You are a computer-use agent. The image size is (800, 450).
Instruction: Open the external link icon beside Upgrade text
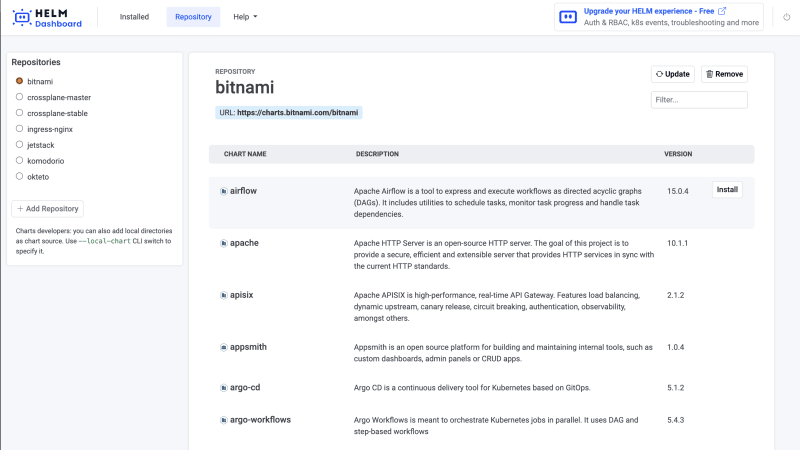click(722, 11)
